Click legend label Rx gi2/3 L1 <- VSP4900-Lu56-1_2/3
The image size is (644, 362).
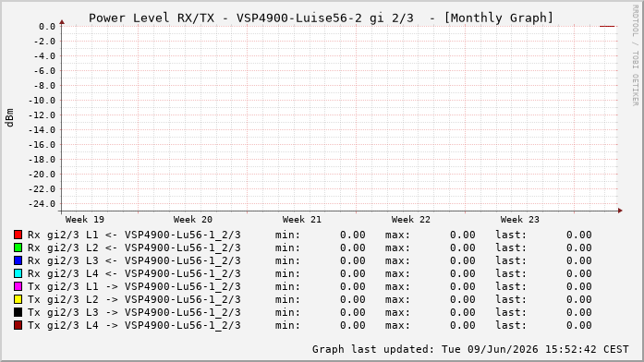(x=134, y=235)
